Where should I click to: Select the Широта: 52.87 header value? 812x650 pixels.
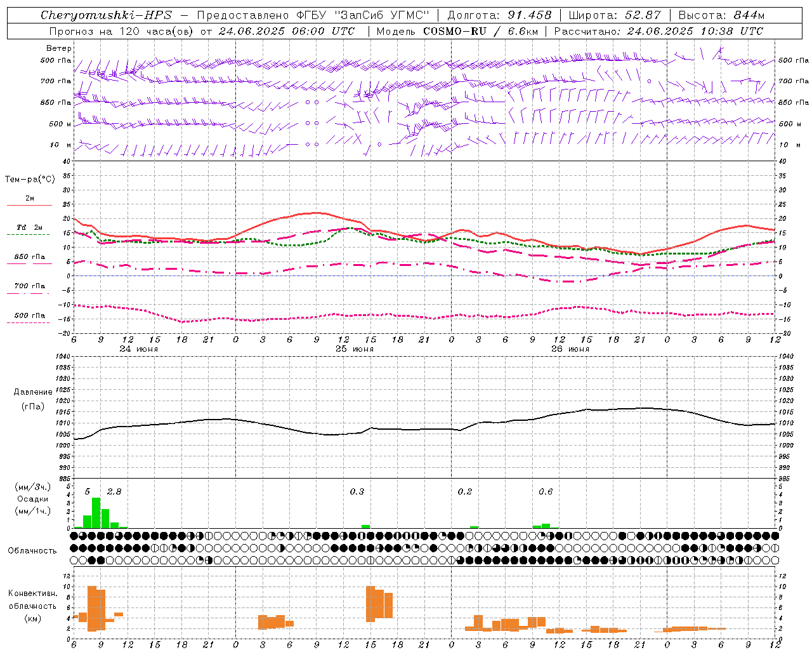(x=614, y=15)
